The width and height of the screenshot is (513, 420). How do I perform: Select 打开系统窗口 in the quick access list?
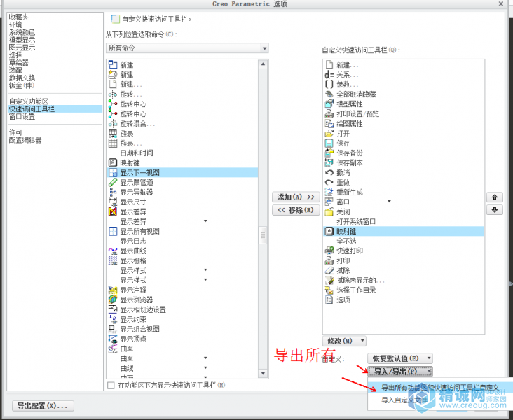pos(356,221)
